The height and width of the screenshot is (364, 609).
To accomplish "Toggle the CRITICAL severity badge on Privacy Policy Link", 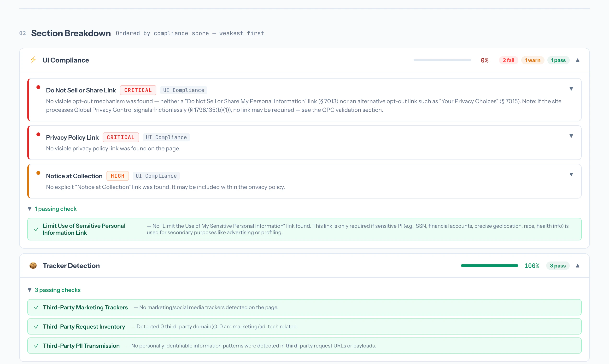I will [x=121, y=137].
